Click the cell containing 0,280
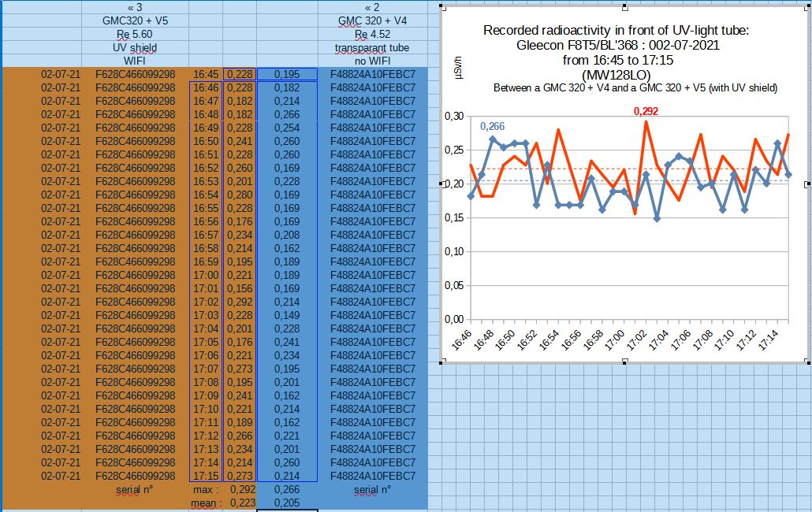Screen dimensions: 812x512 tap(239, 195)
